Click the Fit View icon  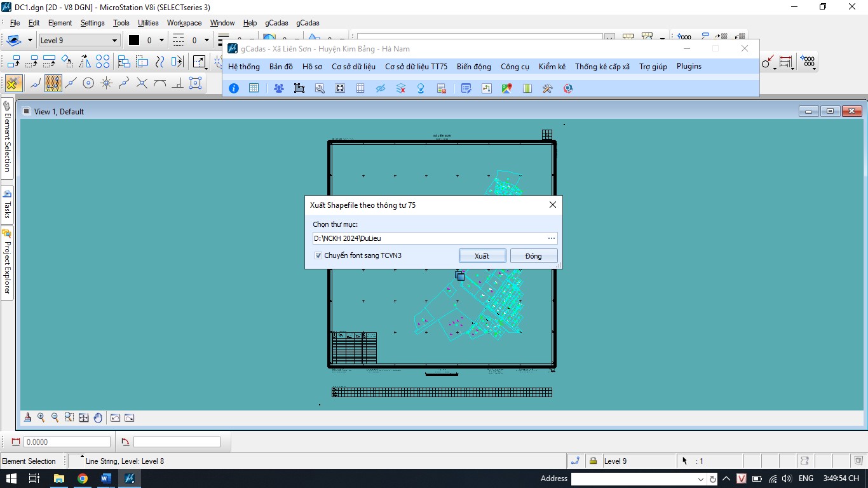click(84, 417)
